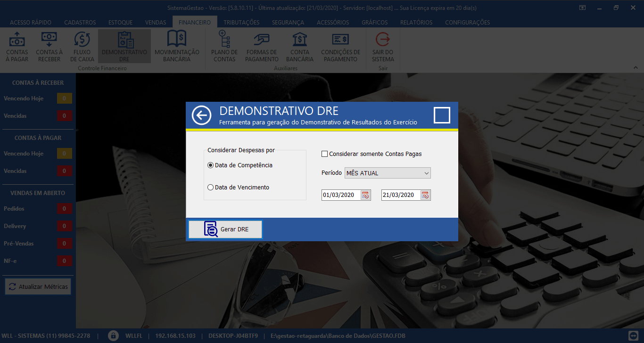Image resolution: width=644 pixels, height=343 pixels.
Task: Open Fluxo de Caixa tool
Action: [82, 47]
